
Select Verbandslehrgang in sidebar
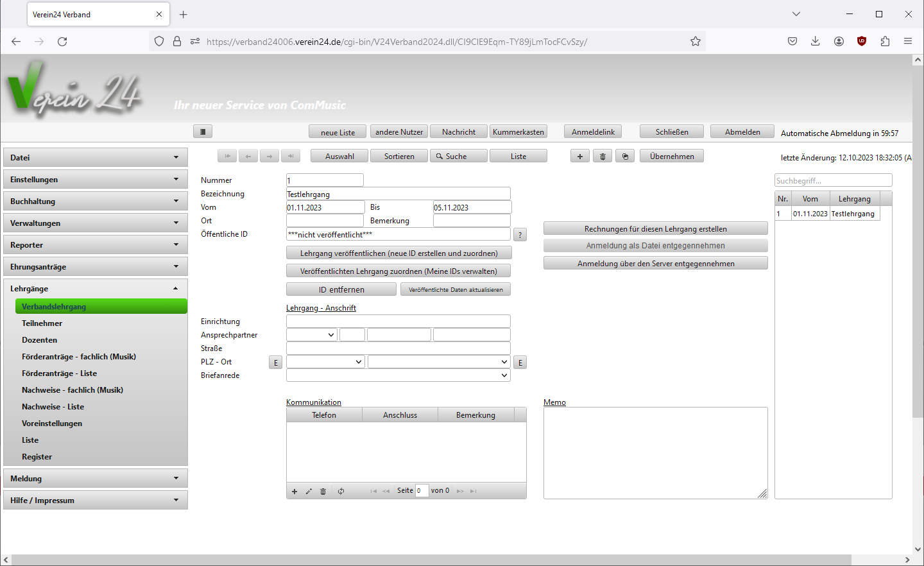101,306
